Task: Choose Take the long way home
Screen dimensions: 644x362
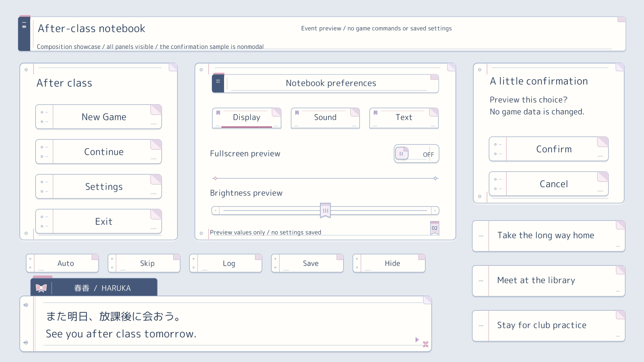Action: 549,236
